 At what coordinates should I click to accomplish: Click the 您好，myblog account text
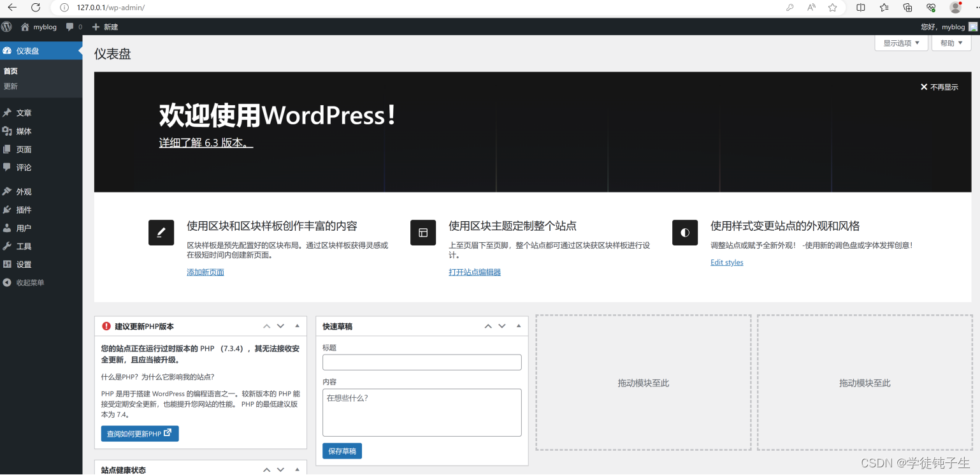[x=943, y=27]
